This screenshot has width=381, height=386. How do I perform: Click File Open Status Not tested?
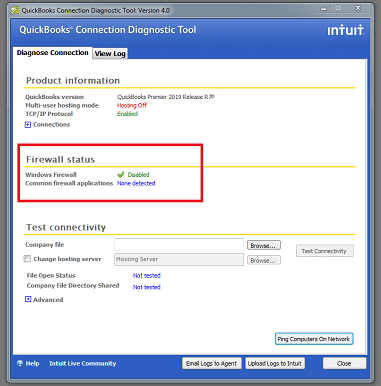147,276
